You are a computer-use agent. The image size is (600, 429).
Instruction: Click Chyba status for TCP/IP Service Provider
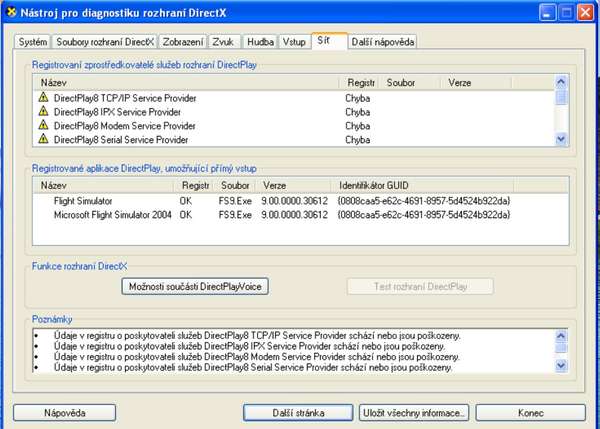tap(357, 98)
